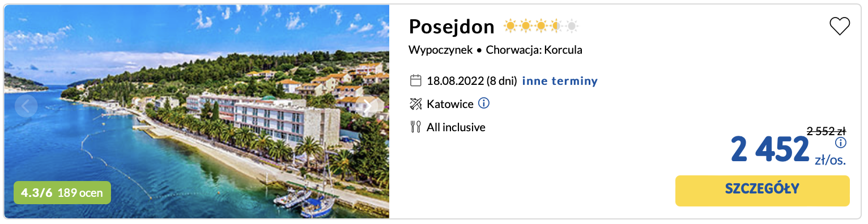This screenshot has height=224, width=868.
Task: Click the date 18.08.2022 (8 dni)
Action: tap(472, 81)
